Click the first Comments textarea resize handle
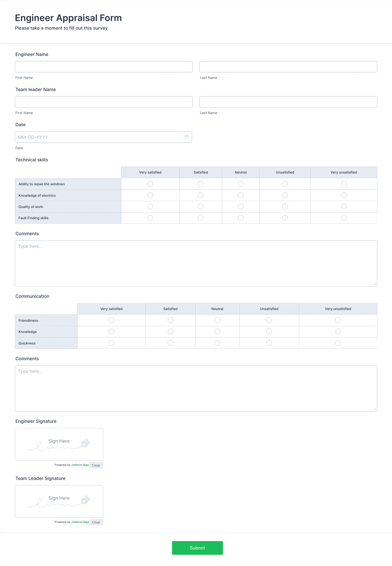This screenshot has width=392, height=566. point(375,284)
